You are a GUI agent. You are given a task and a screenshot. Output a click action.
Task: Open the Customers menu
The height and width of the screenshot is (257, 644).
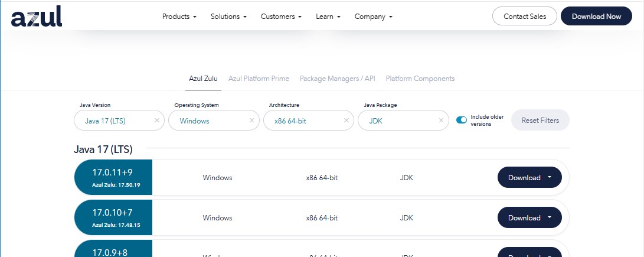coord(281,17)
